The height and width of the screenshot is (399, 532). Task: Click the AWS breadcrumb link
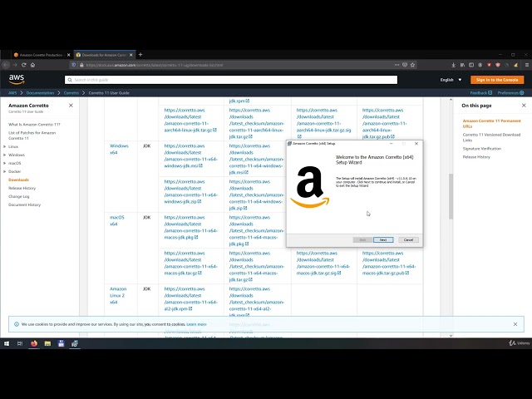click(x=12, y=92)
